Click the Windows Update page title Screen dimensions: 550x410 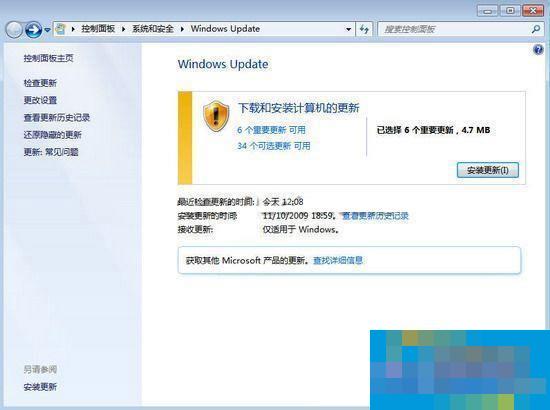pyautogui.click(x=223, y=64)
